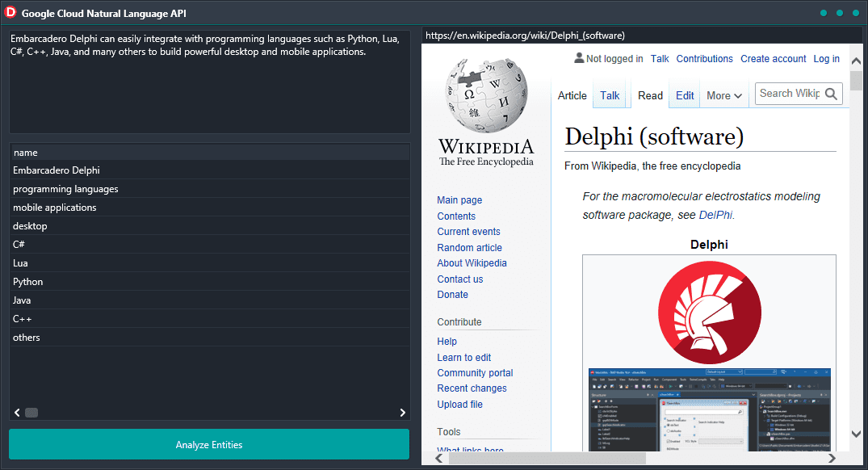The height and width of the screenshot is (470, 868).
Task: Open the Random article link
Action: point(469,247)
